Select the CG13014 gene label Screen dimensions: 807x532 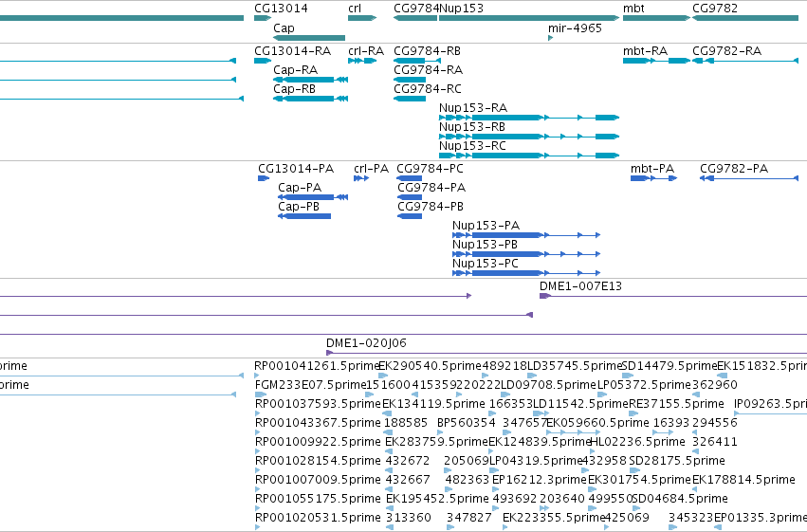coord(281,9)
